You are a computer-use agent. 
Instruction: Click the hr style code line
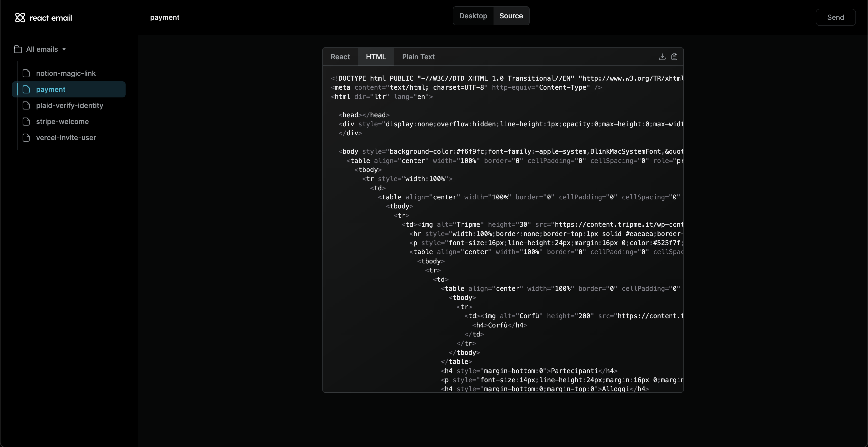pyautogui.click(x=546, y=234)
